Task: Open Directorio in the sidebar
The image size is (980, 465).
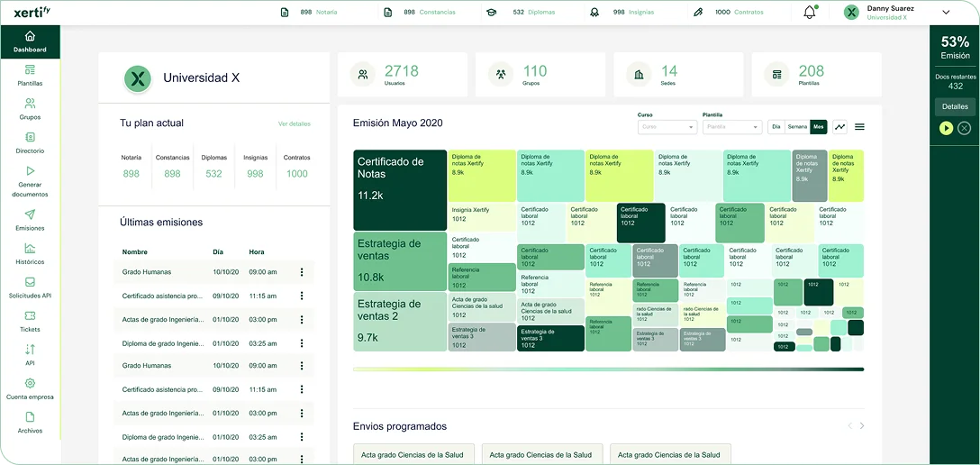Action: pyautogui.click(x=30, y=142)
